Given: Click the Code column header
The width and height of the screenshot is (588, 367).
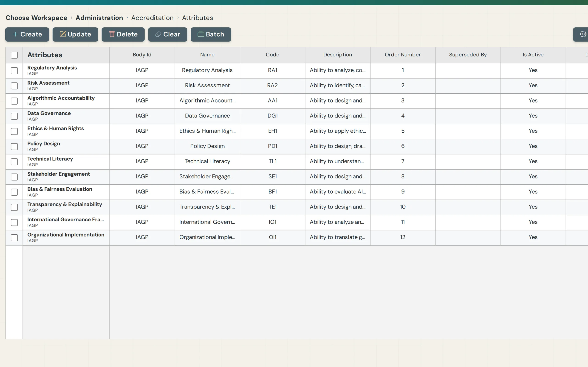Looking at the screenshot, I should [272, 55].
